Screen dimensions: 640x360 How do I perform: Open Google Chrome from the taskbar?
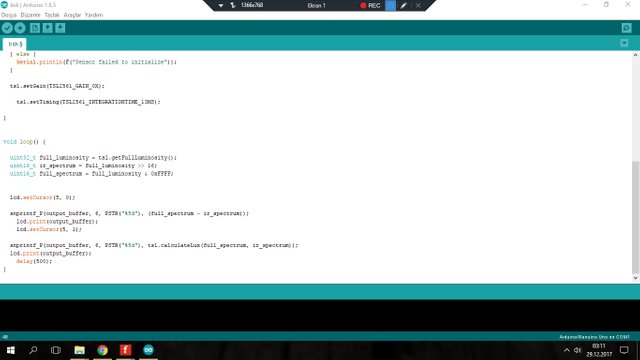point(102,350)
